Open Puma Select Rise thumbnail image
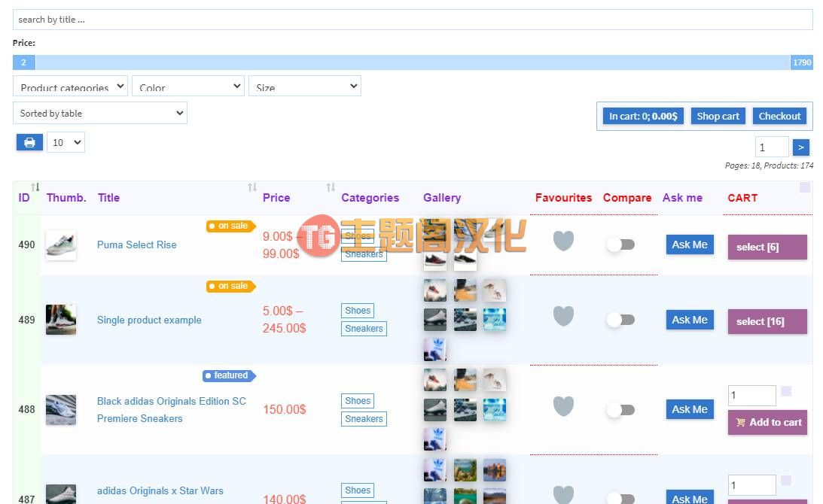 click(61, 245)
